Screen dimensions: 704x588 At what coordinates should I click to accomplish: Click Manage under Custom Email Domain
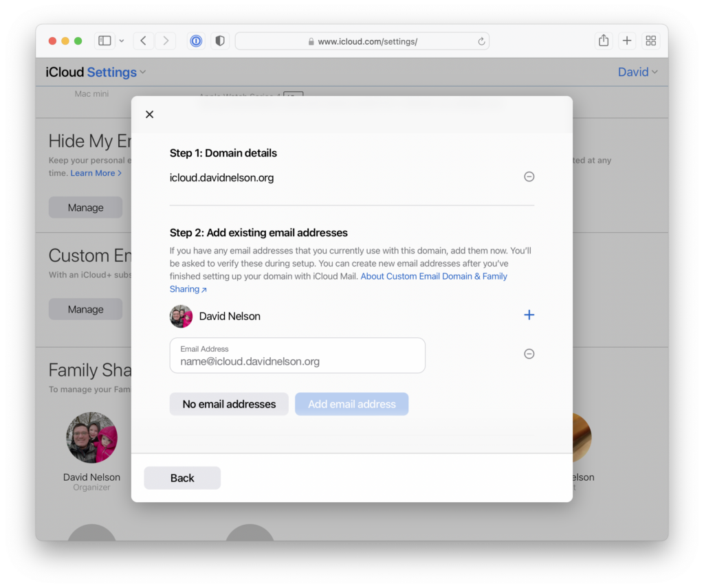tap(85, 310)
